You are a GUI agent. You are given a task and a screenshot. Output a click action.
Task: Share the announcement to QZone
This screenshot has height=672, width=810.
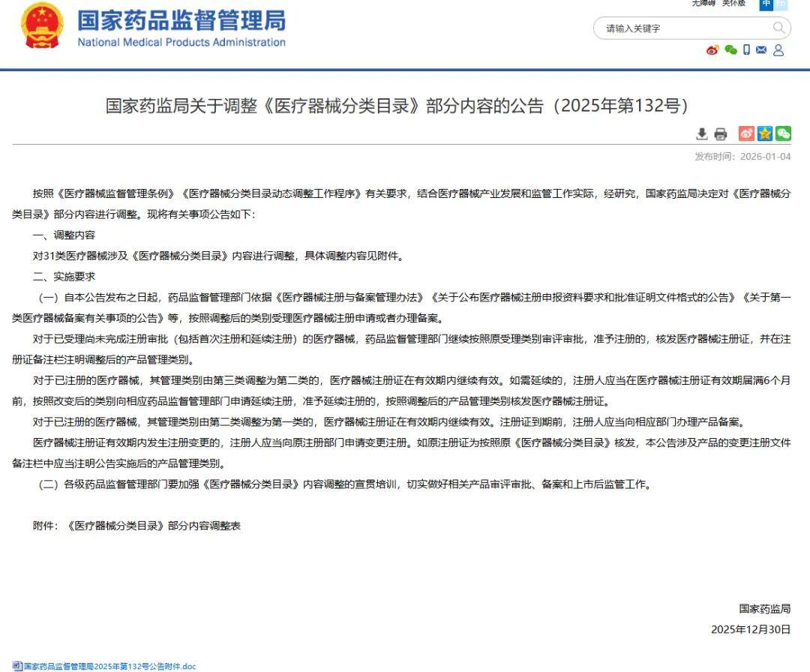(764, 133)
